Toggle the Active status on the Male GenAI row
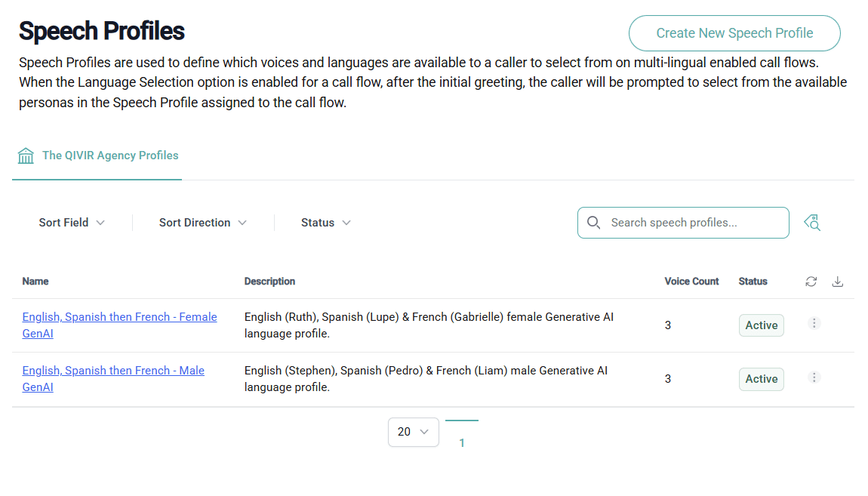This screenshot has height=496, width=868. tap(761, 379)
